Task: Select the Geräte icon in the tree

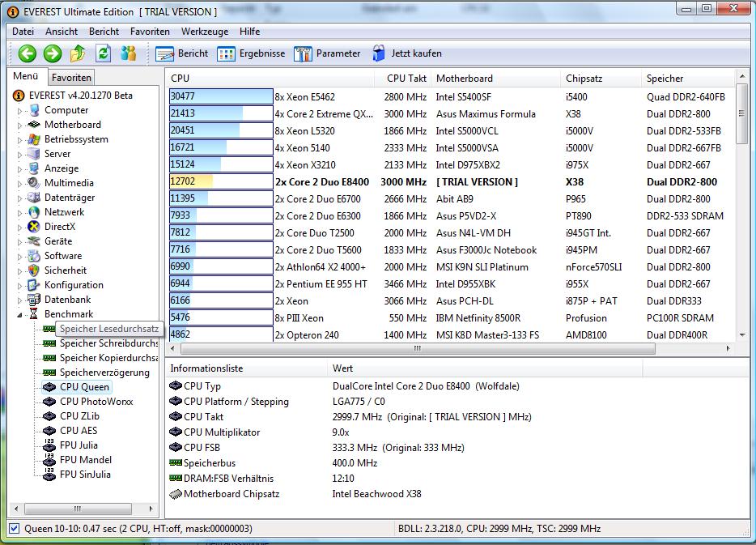Action: point(34,241)
